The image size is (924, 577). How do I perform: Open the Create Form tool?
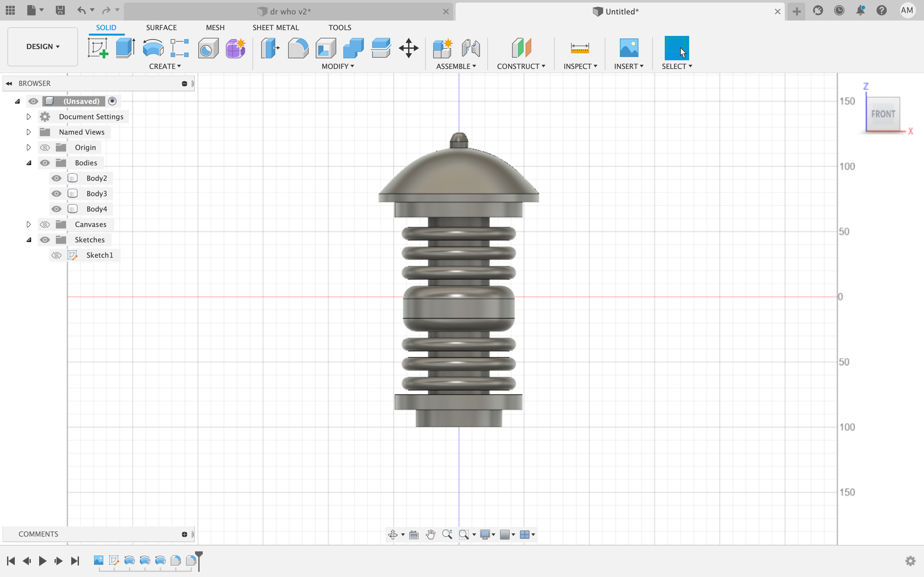coord(235,48)
